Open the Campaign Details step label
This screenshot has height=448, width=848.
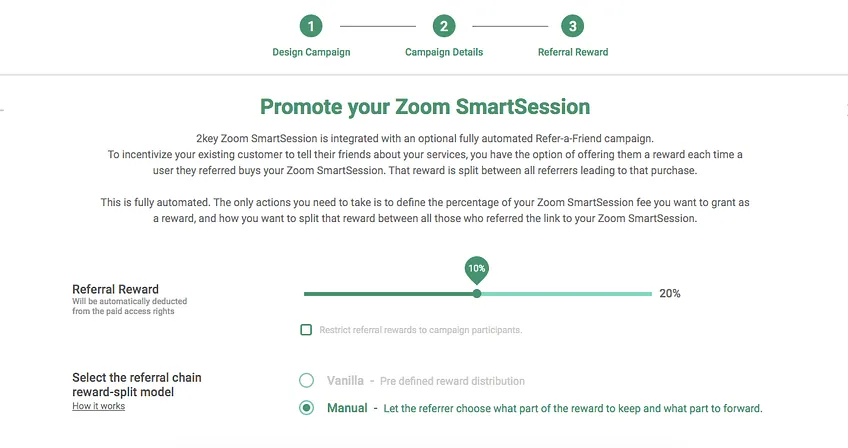tap(444, 52)
